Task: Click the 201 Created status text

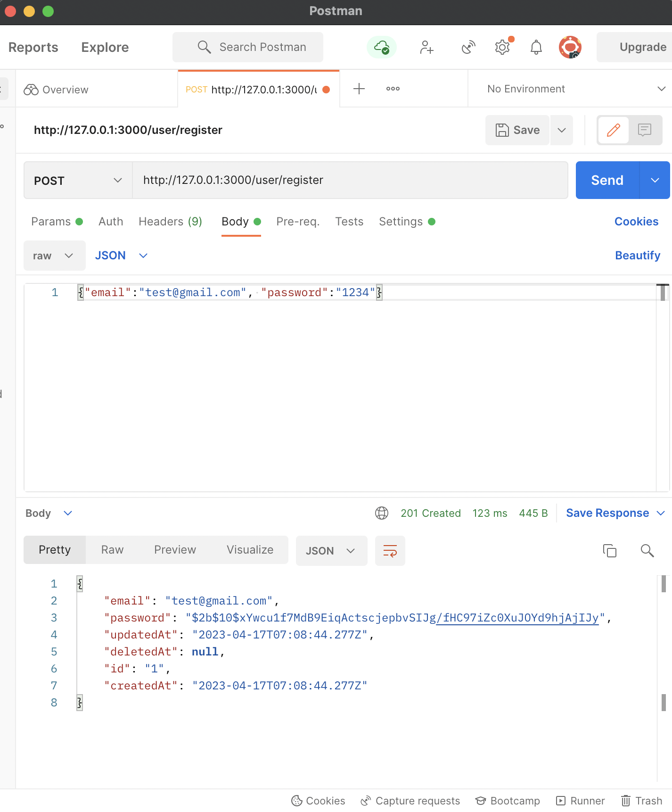Action: pyautogui.click(x=431, y=513)
